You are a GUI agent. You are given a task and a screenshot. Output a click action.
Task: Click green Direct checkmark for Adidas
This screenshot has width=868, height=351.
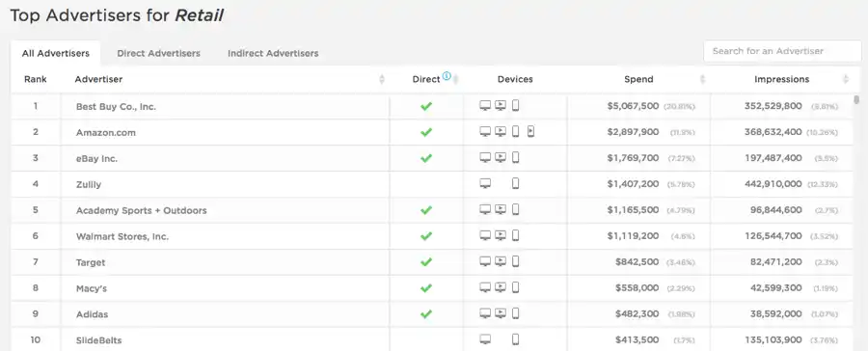[x=425, y=314]
